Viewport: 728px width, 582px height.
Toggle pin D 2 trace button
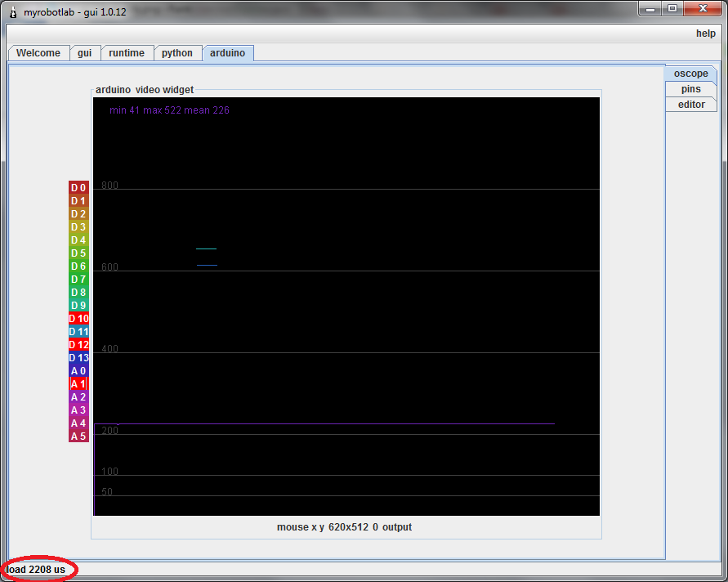pos(78,213)
